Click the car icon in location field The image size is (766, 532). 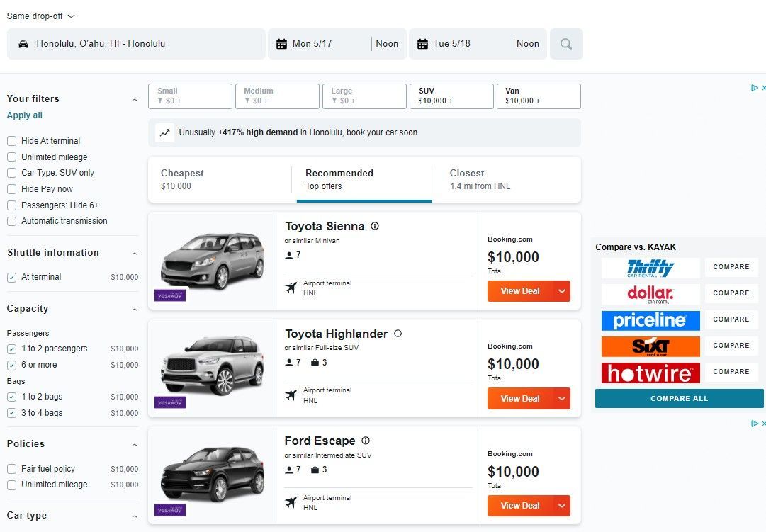(x=23, y=44)
